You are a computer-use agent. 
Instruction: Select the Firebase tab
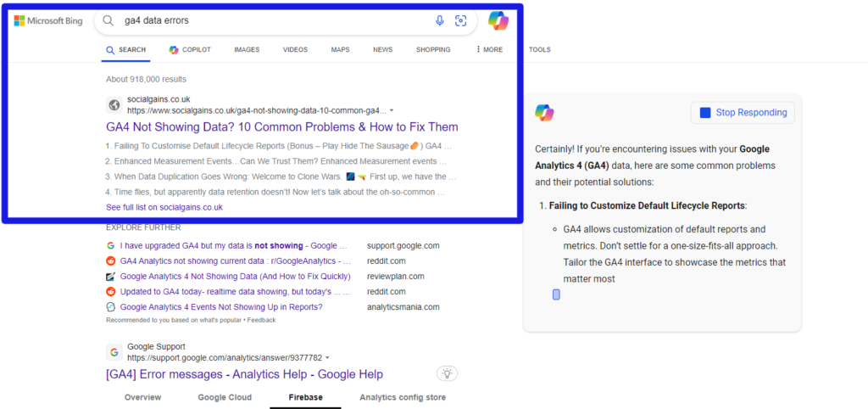point(305,397)
